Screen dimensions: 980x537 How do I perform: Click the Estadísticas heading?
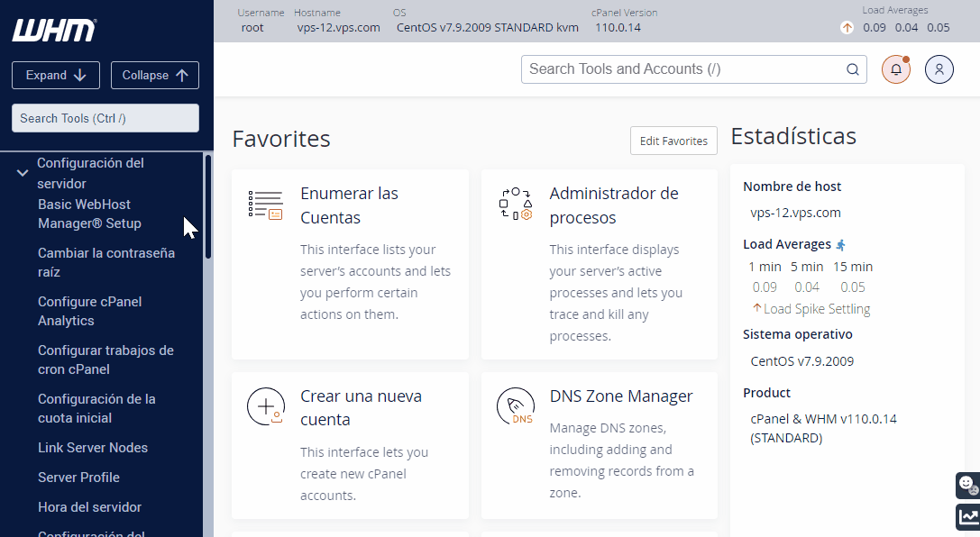pyautogui.click(x=793, y=136)
